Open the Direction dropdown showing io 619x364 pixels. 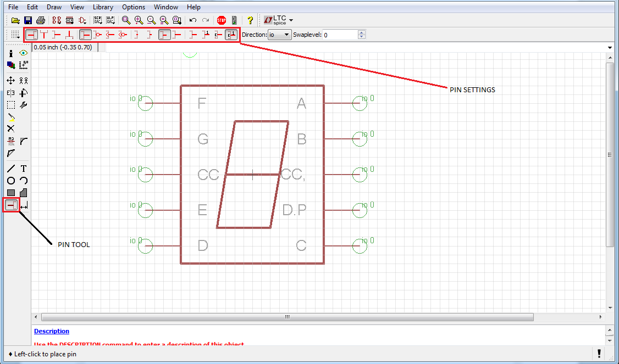[x=279, y=34]
